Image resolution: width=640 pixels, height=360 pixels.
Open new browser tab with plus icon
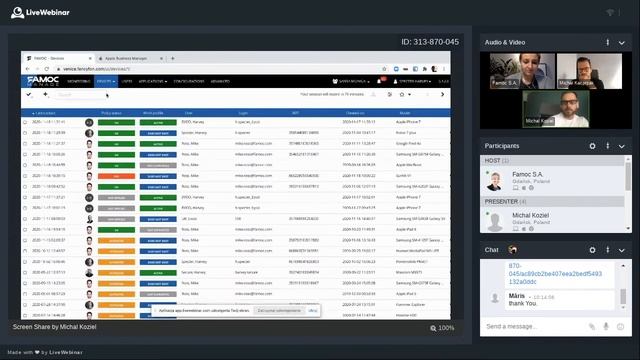coord(173,58)
